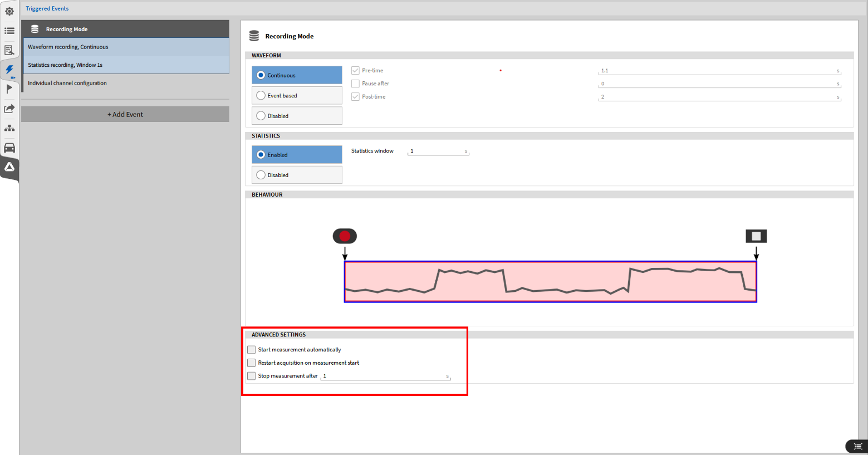Click the export share arrow icon

(x=9, y=109)
